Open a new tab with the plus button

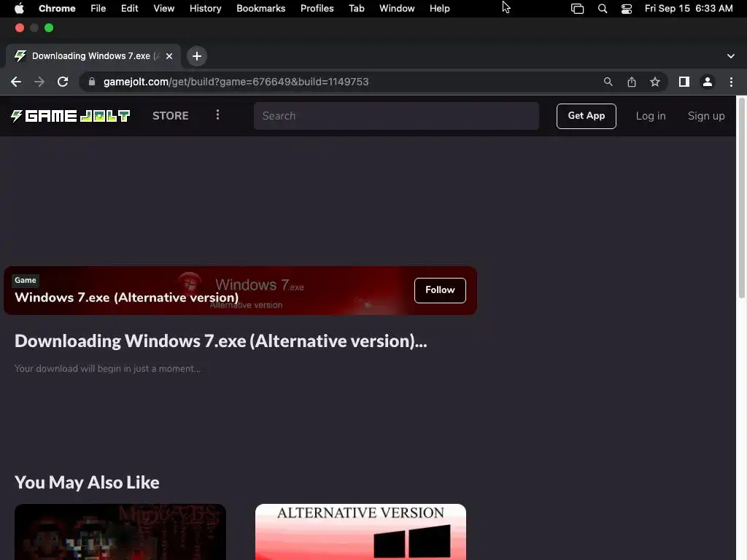point(197,56)
